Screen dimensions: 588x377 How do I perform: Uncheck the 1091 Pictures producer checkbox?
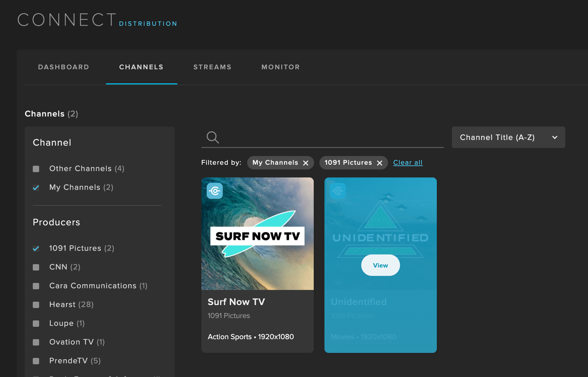(x=36, y=248)
